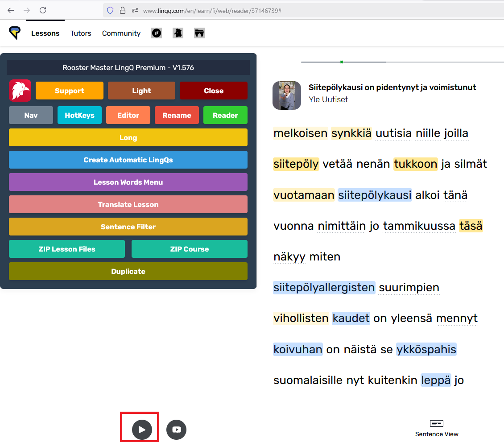Open site permissions icon in address bar
Image resolution: width=504 pixels, height=442 pixels.
135,11
